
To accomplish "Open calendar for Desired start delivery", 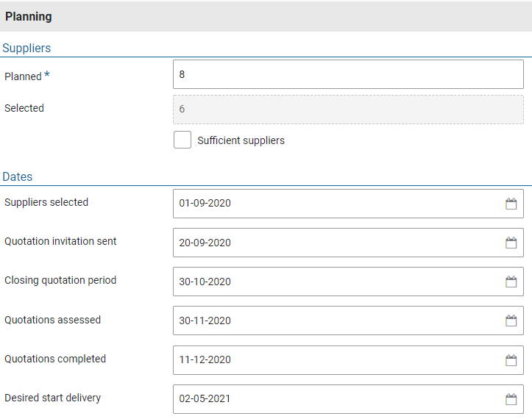I will pos(511,399).
